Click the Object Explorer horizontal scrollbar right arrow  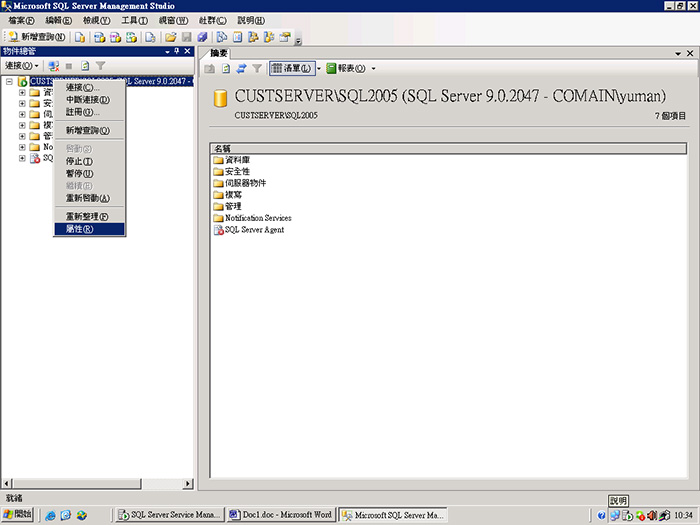[x=188, y=483]
